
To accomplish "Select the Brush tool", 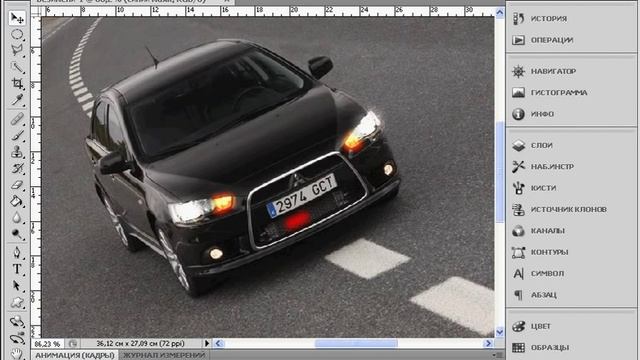I will (17, 136).
